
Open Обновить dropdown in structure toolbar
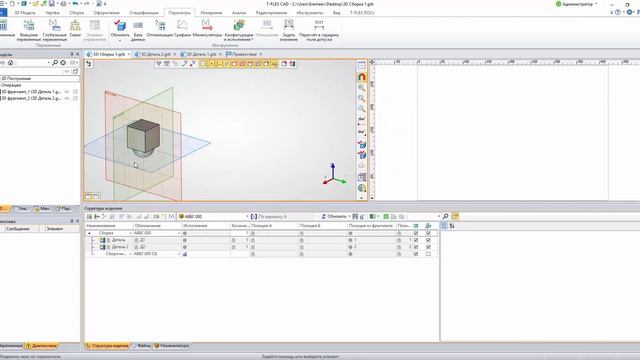click(x=349, y=216)
